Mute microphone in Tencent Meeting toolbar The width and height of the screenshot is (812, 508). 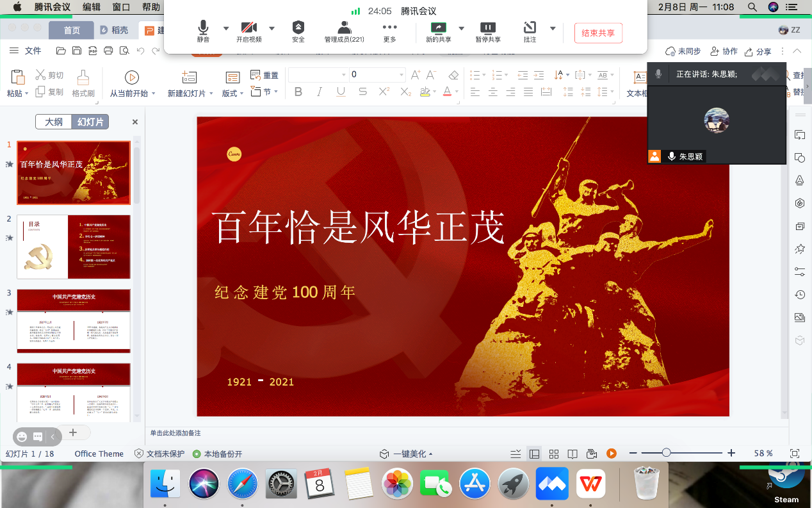click(x=203, y=29)
